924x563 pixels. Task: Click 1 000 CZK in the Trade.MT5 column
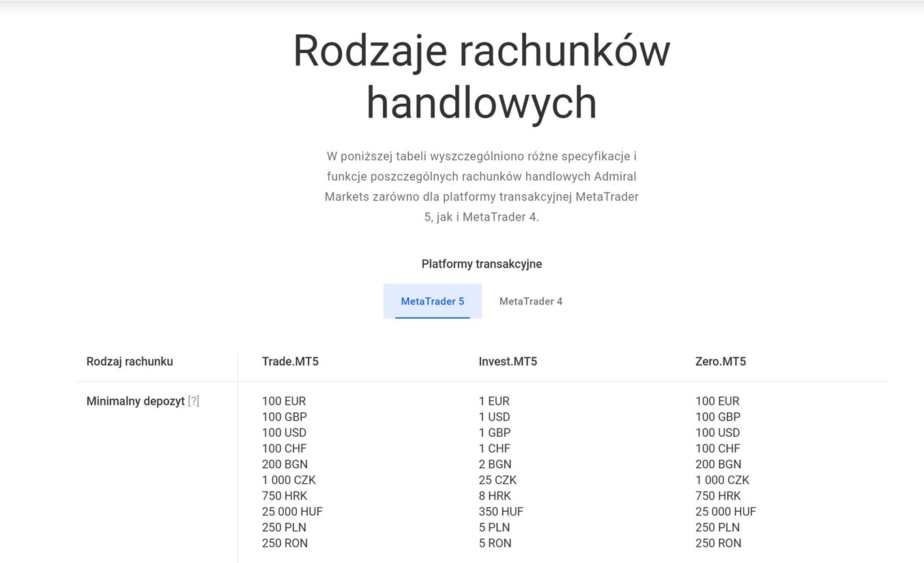pyautogui.click(x=289, y=480)
